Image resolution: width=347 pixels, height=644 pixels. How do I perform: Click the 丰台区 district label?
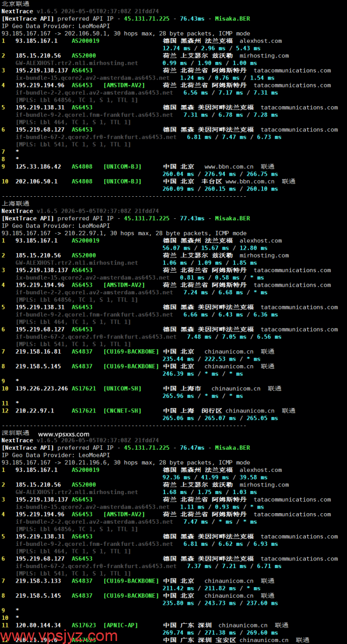tap(211, 182)
